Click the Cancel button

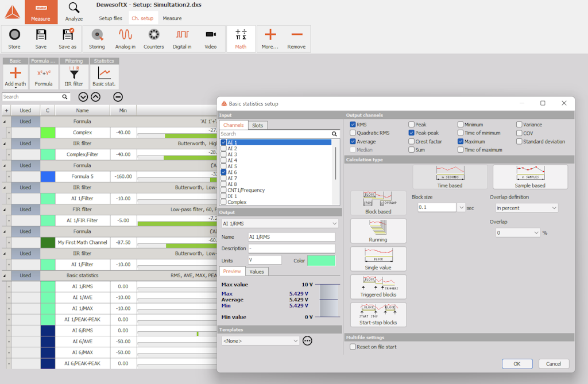point(554,364)
